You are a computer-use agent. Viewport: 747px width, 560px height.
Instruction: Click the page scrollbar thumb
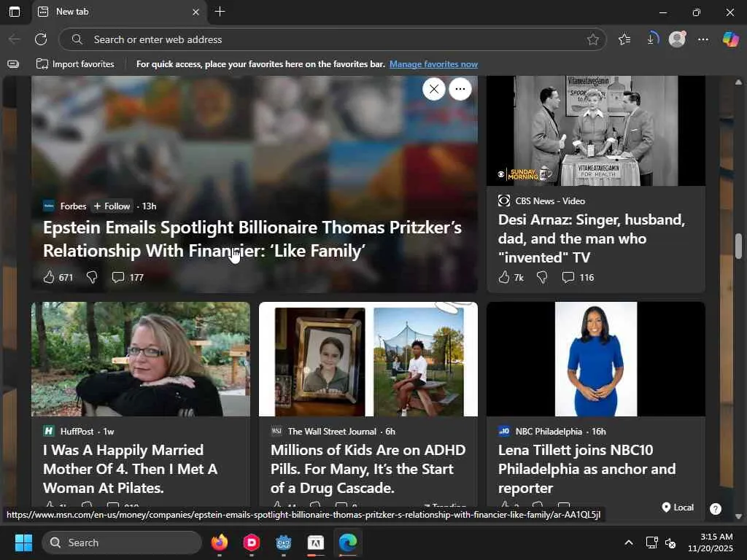[x=738, y=246]
